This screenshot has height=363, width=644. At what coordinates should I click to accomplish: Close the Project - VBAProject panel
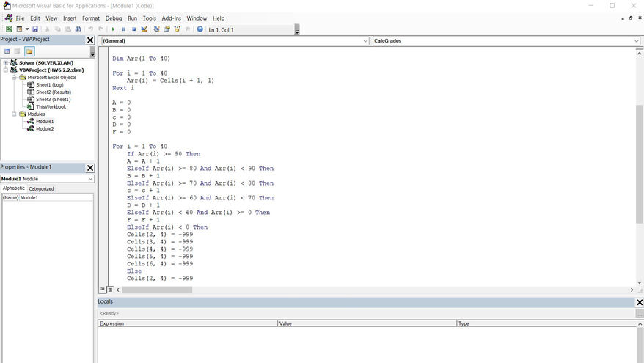click(90, 40)
